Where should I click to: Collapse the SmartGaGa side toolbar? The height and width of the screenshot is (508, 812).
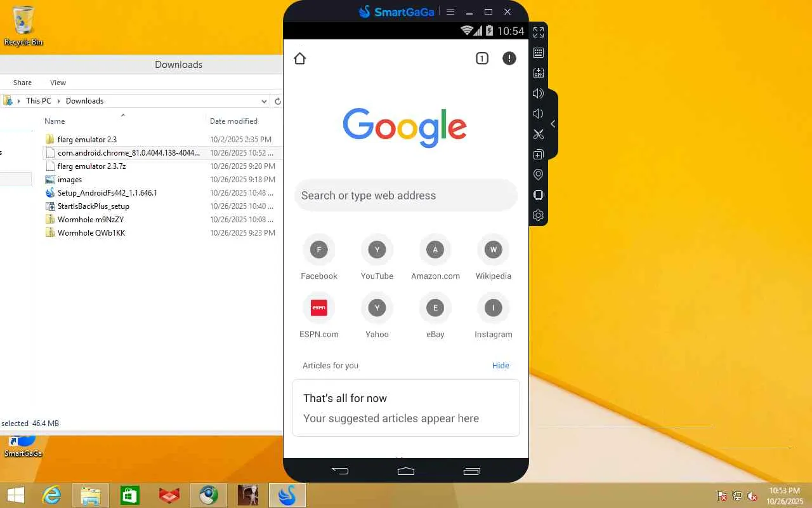(x=553, y=124)
